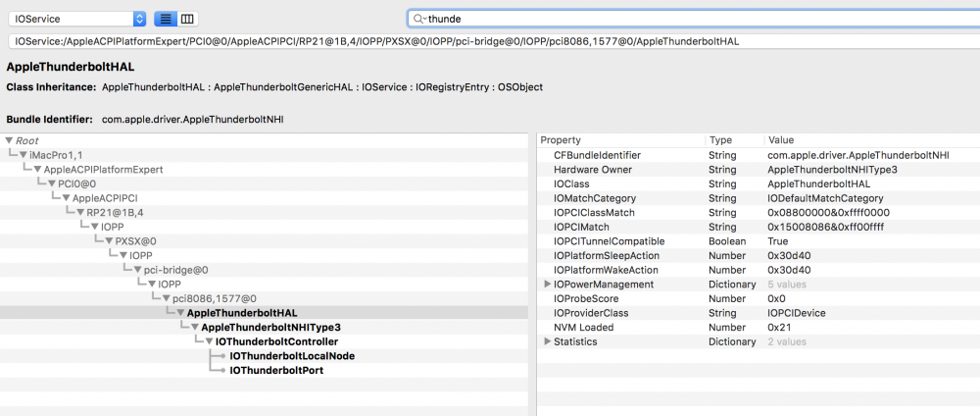Image resolution: width=980 pixels, height=416 pixels.
Task: Collapse pci8086,1577@0 disclosure triangle
Action: 167,298
